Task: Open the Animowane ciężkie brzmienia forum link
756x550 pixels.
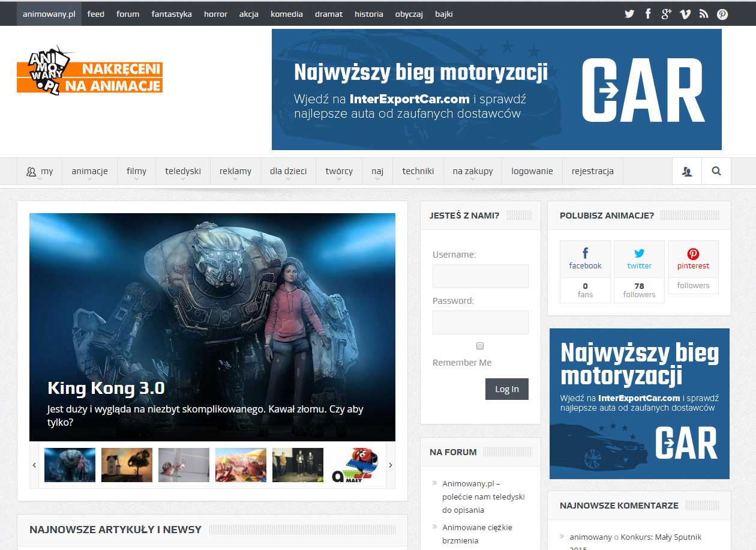Action: pos(477,534)
